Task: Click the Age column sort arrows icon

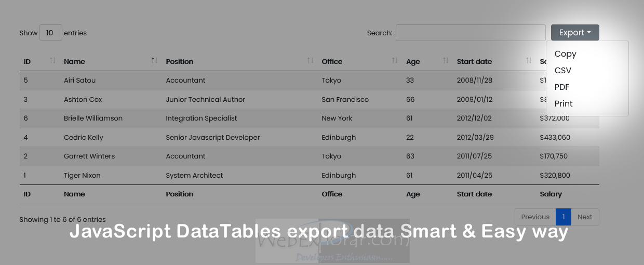Action: pyautogui.click(x=446, y=61)
